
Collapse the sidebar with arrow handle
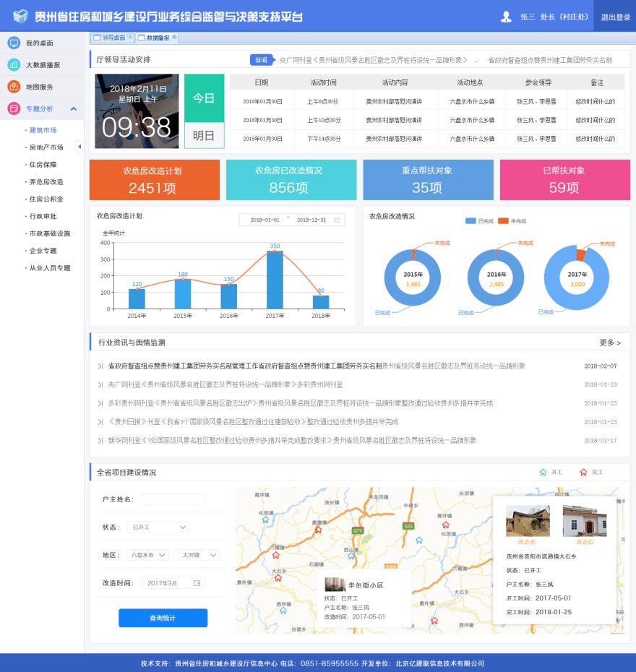[x=79, y=147]
